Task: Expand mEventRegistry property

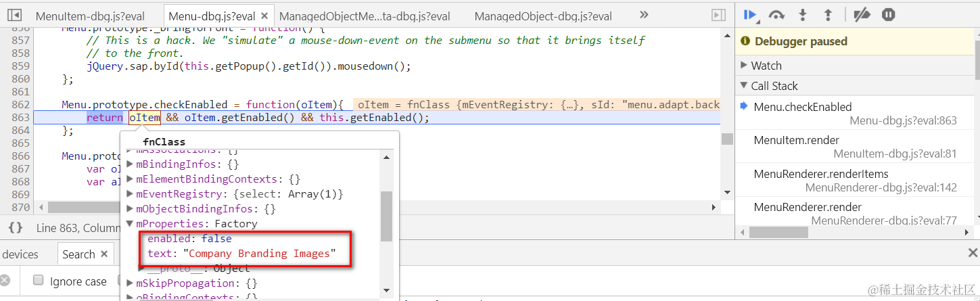Action: pyautogui.click(x=131, y=194)
